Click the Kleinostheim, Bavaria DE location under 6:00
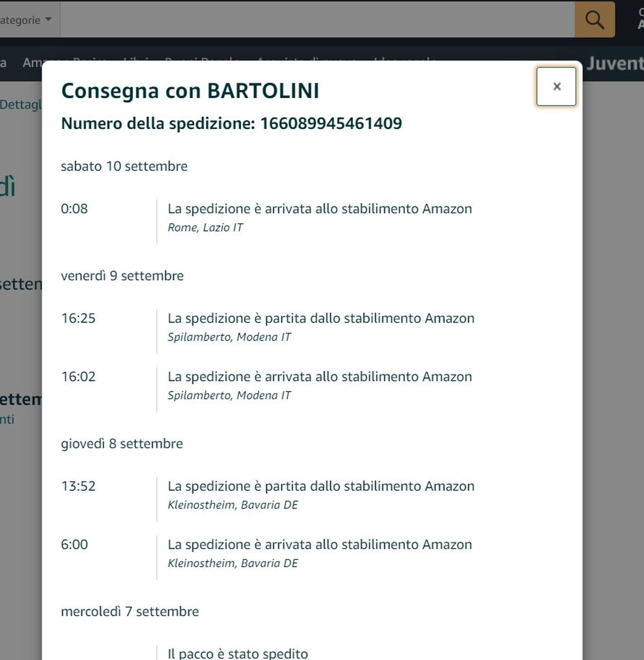This screenshot has width=644, height=660. pyautogui.click(x=233, y=563)
